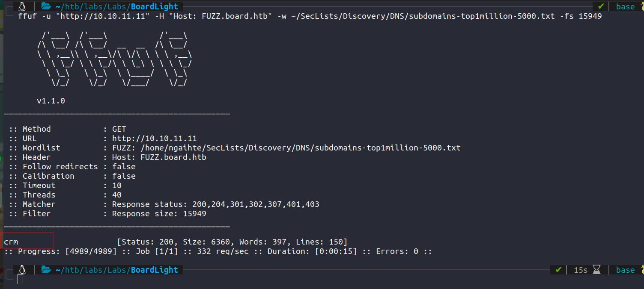This screenshot has width=644, height=289.
Task: Click the Host: FUZZ.board.htb header value
Action: click(159, 157)
